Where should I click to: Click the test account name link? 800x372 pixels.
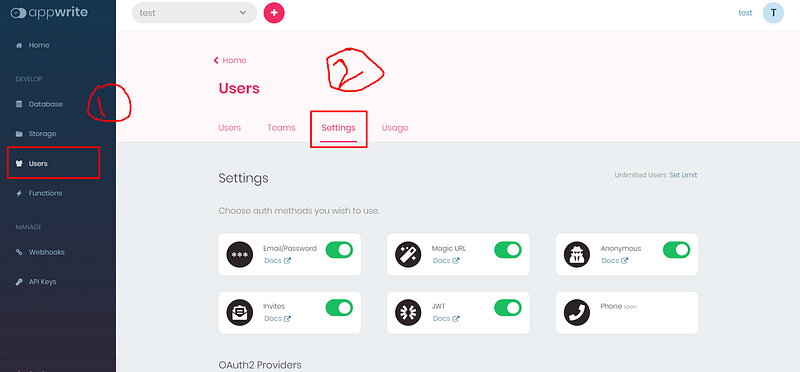point(745,13)
